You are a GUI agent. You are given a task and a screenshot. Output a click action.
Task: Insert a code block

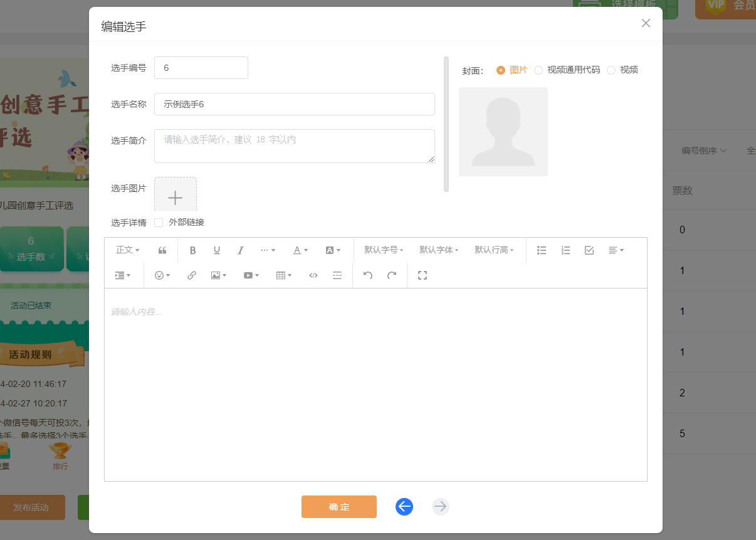(x=313, y=275)
